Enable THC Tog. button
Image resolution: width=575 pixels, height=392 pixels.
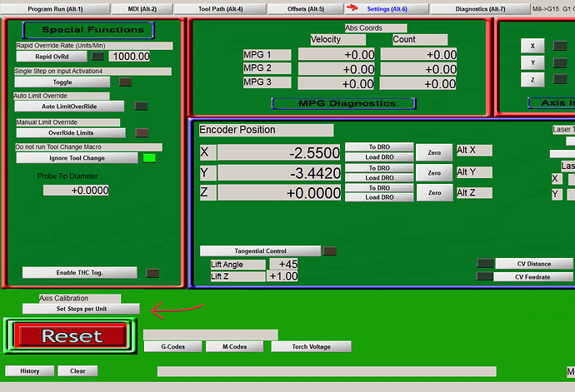(79, 273)
